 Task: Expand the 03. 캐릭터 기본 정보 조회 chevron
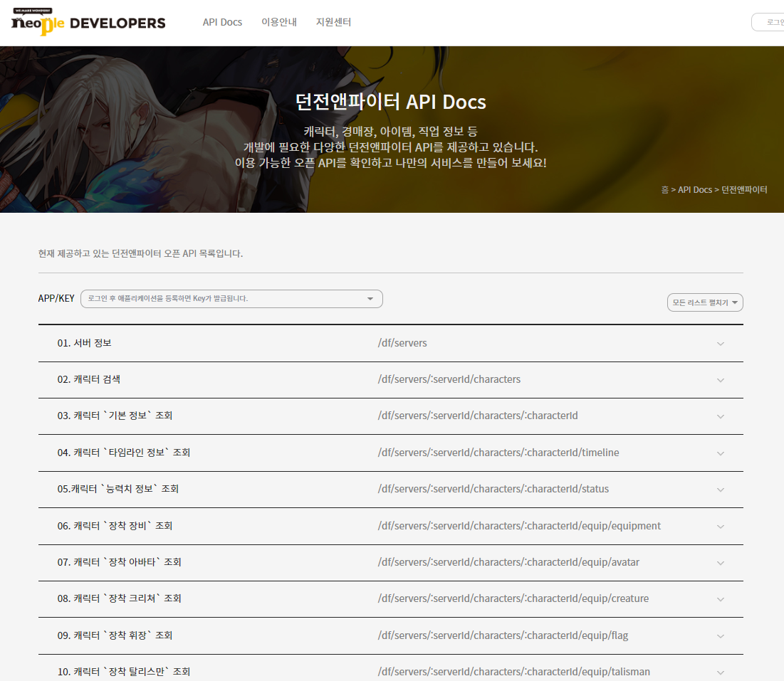tap(721, 417)
